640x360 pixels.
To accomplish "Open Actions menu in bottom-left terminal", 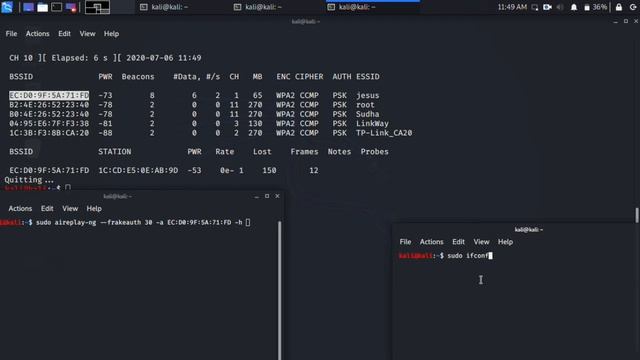I will (x=20, y=208).
